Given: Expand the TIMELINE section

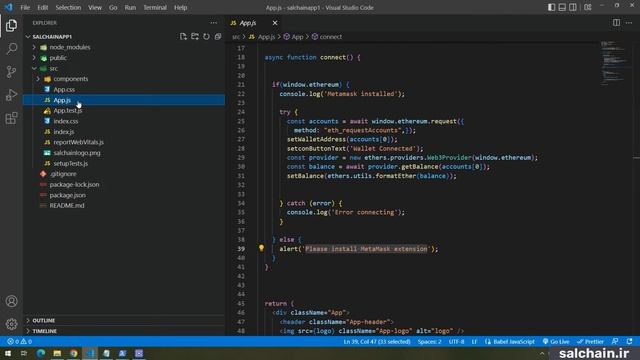Looking at the screenshot, I should click(44, 331).
